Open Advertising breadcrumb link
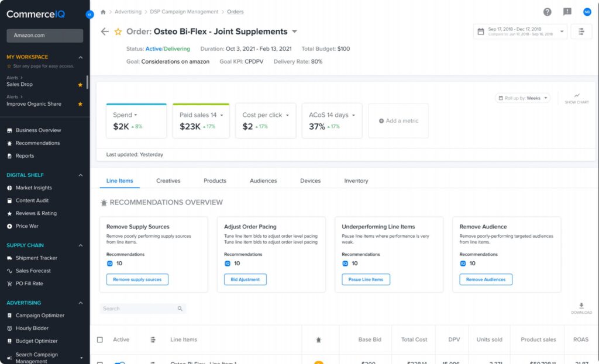599x364 pixels. [128, 12]
